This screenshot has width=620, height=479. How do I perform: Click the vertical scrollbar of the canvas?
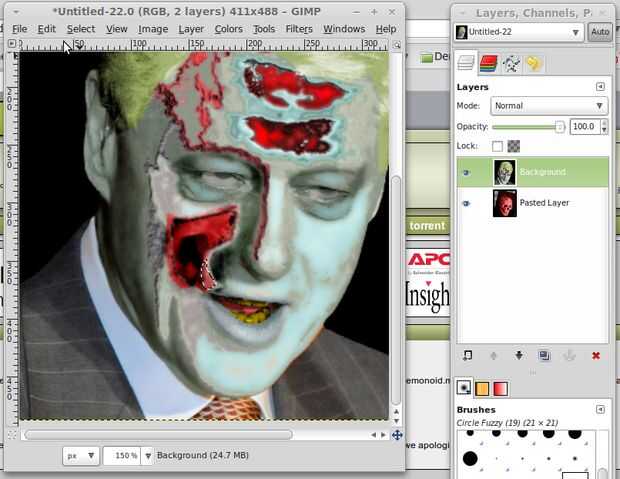click(x=397, y=291)
